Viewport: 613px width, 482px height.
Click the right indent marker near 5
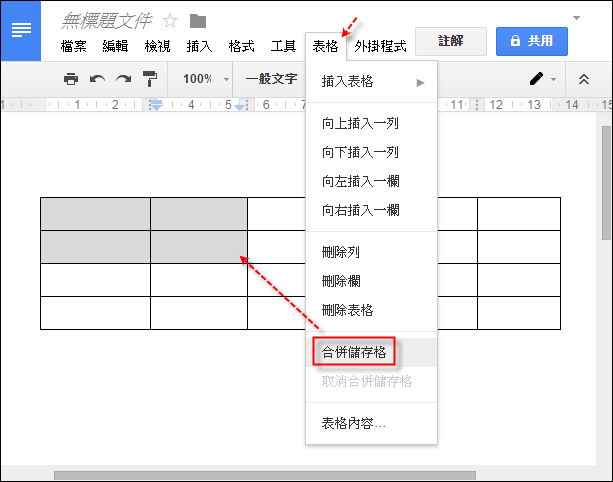[239, 107]
